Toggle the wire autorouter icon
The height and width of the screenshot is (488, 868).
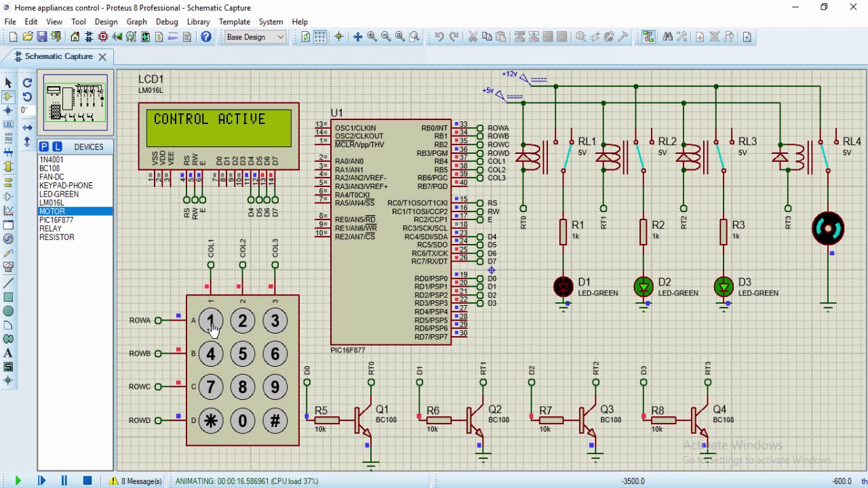[x=648, y=37]
